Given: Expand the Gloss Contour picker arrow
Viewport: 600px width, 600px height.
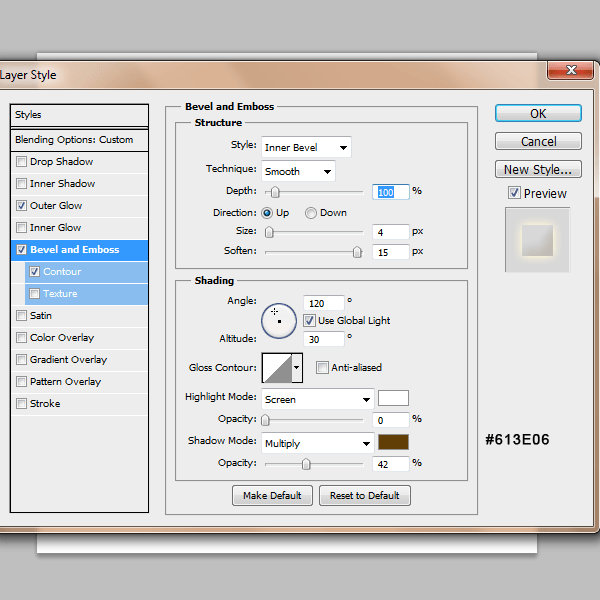Looking at the screenshot, I should (297, 368).
